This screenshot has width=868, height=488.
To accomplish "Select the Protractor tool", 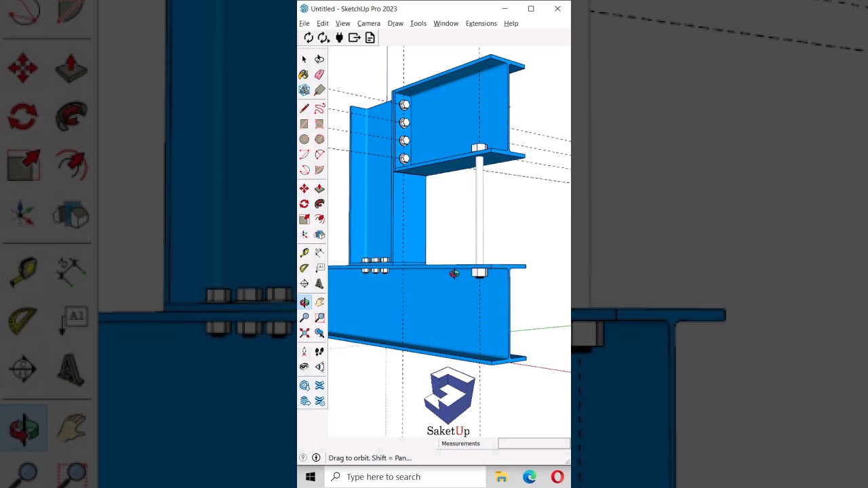I will (304, 268).
